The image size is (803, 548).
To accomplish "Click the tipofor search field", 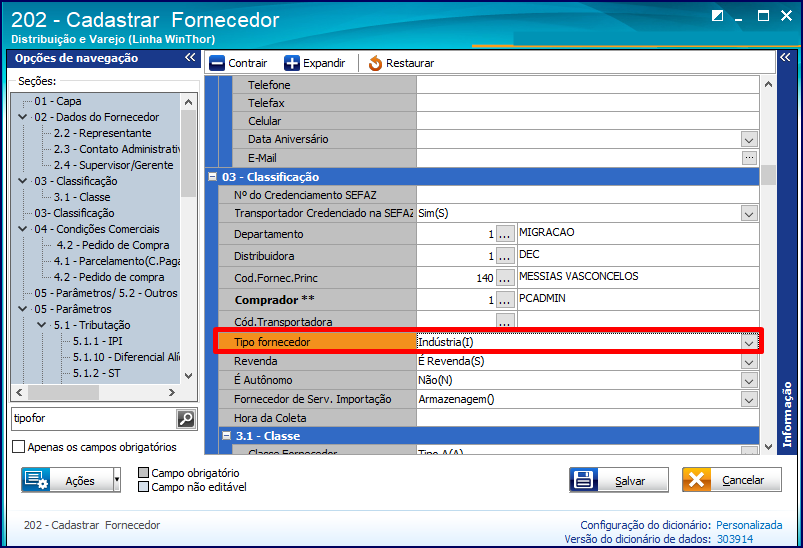I will [94, 418].
